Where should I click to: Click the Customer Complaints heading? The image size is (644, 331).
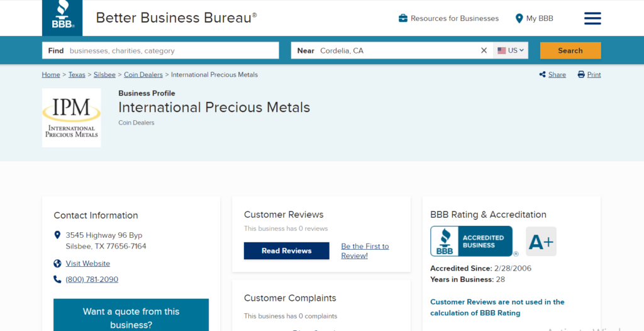[x=290, y=298]
